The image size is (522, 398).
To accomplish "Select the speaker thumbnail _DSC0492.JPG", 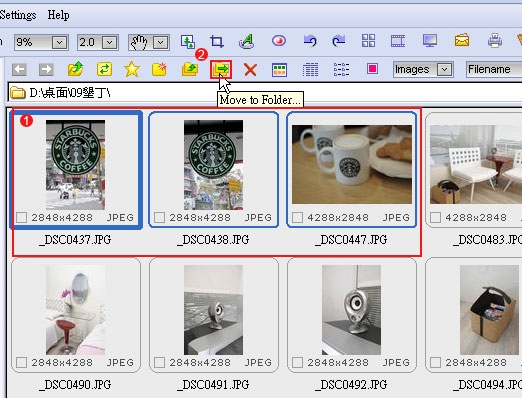I will pyautogui.click(x=351, y=310).
